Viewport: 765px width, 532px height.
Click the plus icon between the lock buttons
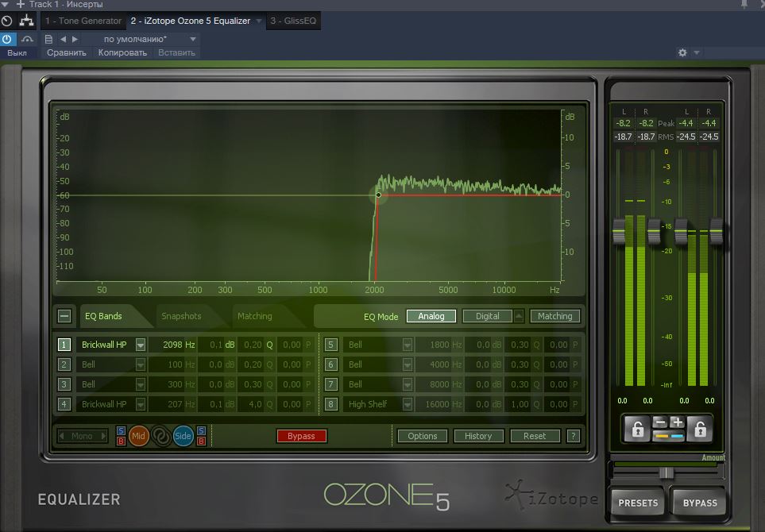pyautogui.click(x=676, y=422)
